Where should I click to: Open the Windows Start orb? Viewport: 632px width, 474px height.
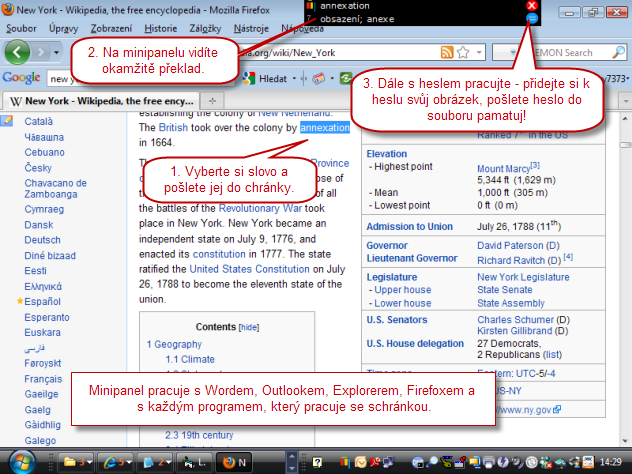(21, 462)
